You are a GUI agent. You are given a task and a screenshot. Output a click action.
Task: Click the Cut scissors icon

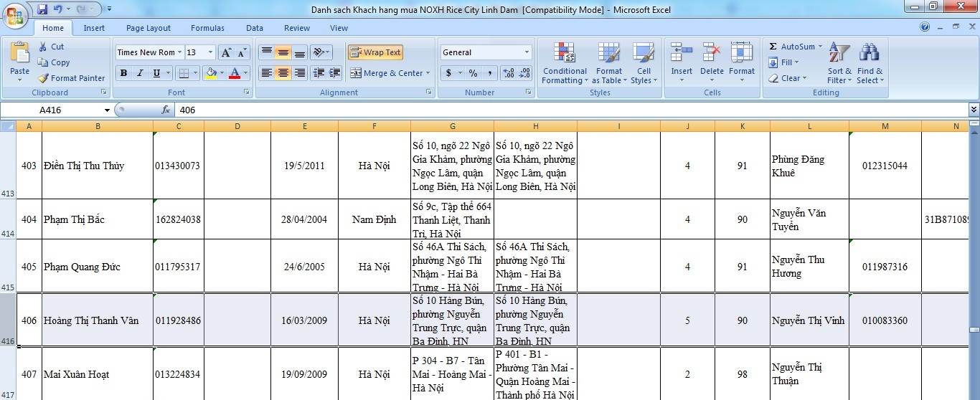[43, 47]
